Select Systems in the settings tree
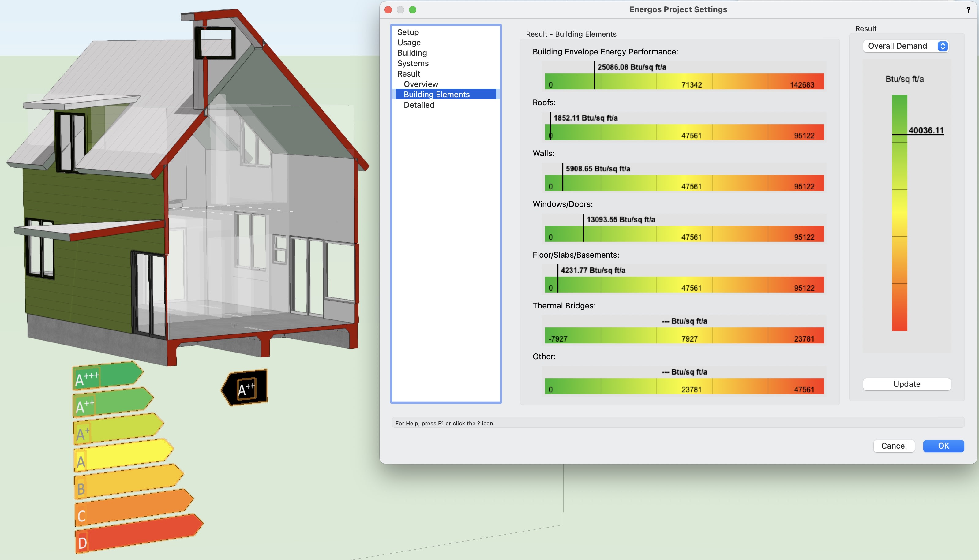Screen dimensions: 979x560 [413, 63]
